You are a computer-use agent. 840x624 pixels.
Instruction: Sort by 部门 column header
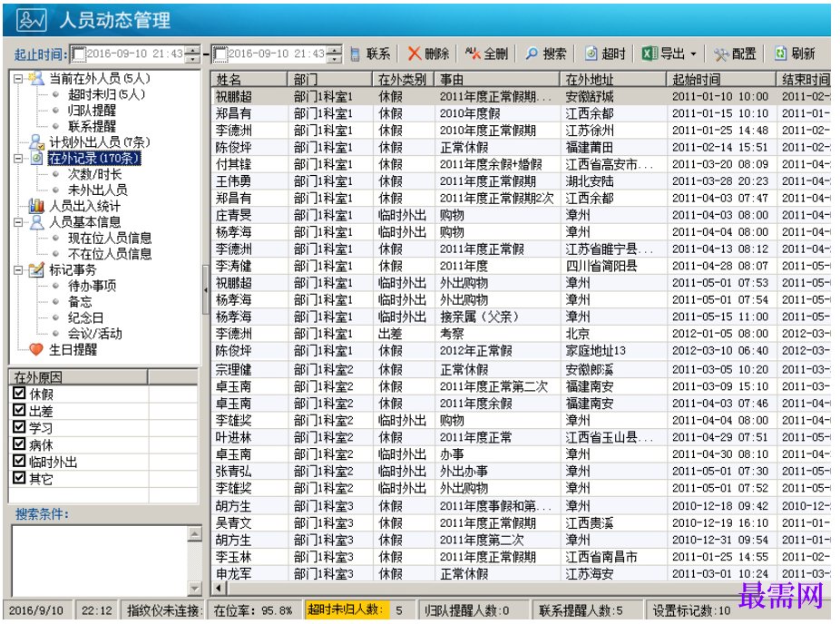click(330, 79)
